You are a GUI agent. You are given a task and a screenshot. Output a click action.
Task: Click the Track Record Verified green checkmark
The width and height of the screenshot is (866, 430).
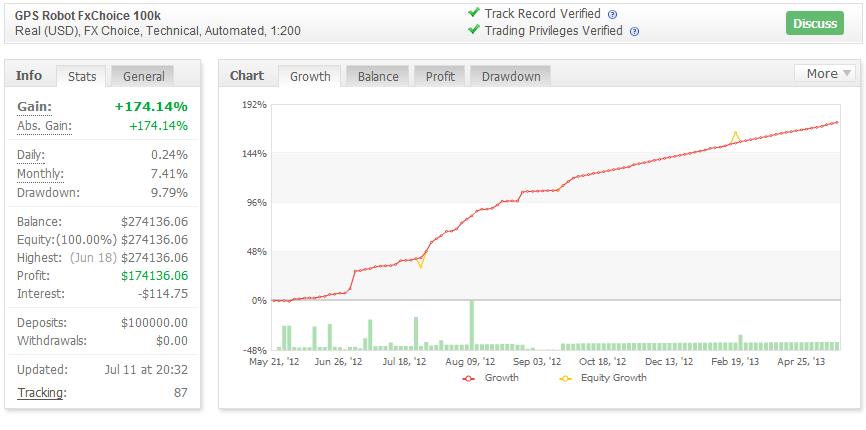(x=473, y=14)
